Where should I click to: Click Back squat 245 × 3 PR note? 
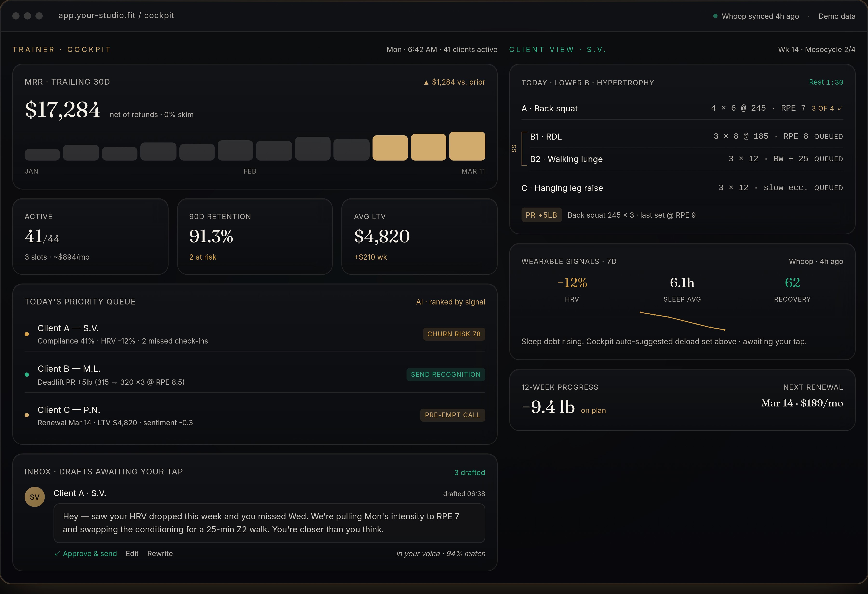pyautogui.click(x=631, y=215)
